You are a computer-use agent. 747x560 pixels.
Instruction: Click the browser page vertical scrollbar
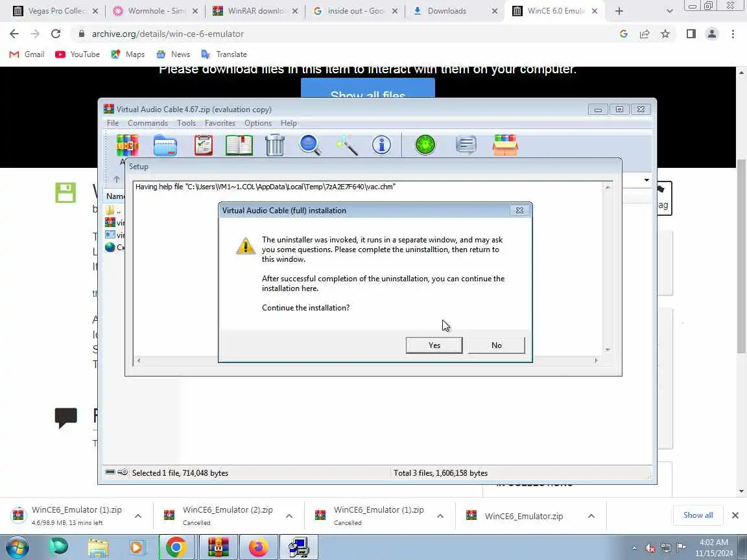(741, 257)
